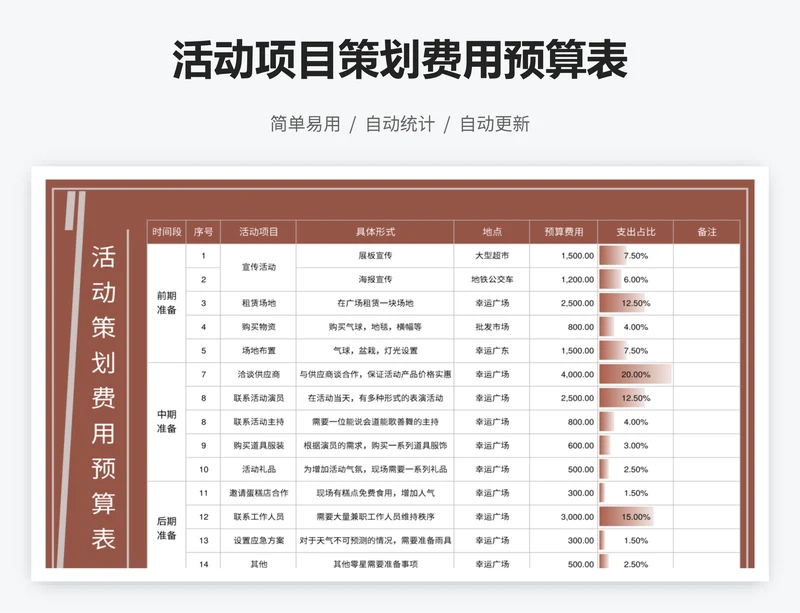Select the 时间段 column header
Viewport: 800px width, 613px height.
point(167,232)
